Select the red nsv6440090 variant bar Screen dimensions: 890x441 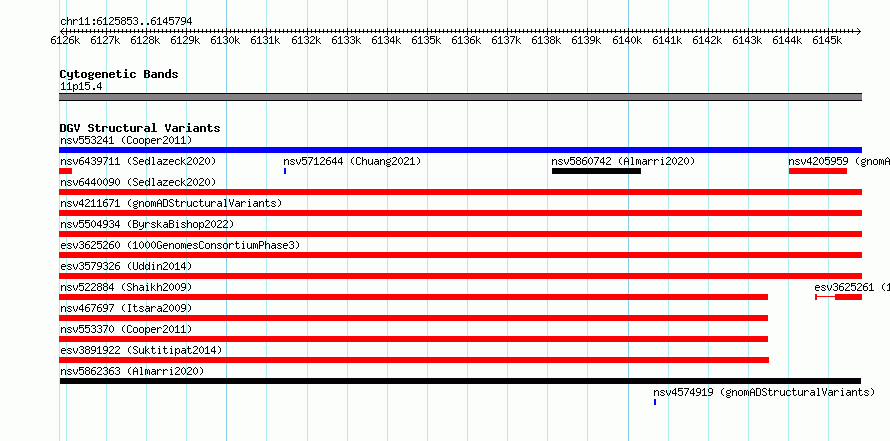pos(460,192)
